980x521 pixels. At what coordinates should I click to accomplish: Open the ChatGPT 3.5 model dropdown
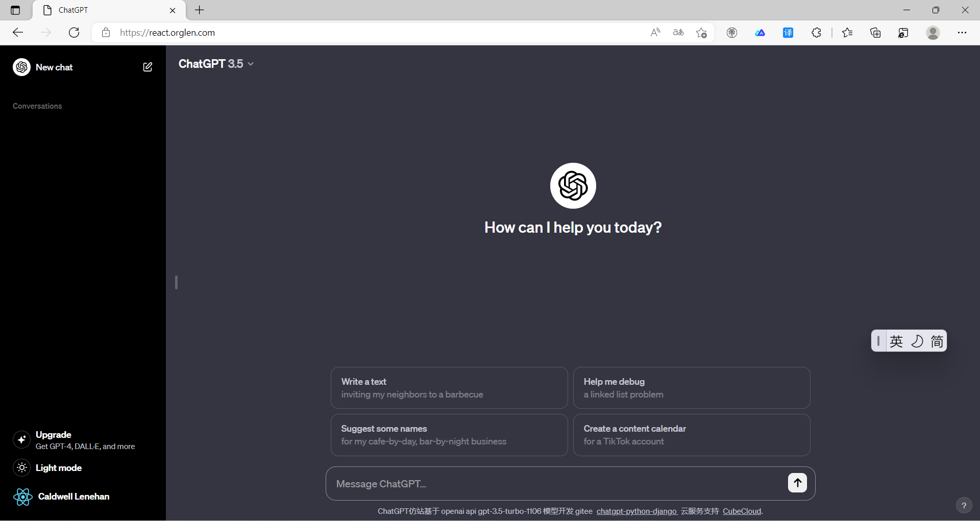(x=216, y=64)
